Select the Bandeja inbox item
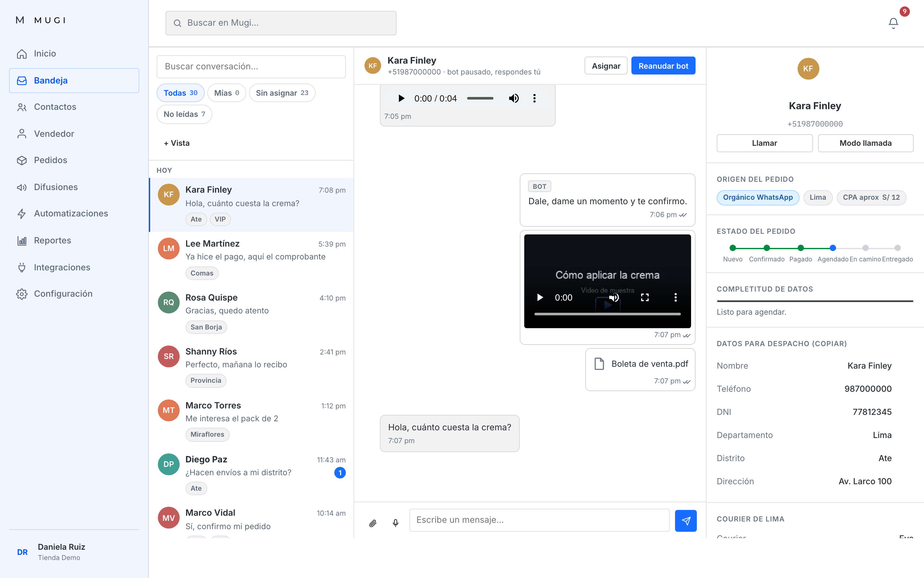Viewport: 924px width, 578px height. coord(74,80)
